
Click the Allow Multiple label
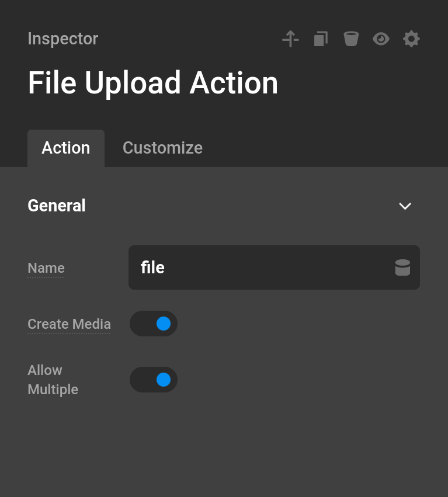53,380
